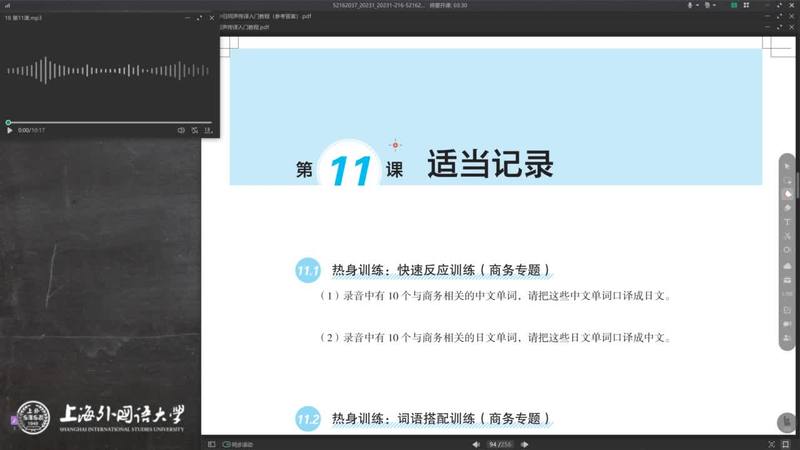The height and width of the screenshot is (450, 800).
Task: Click the page number field showing 94
Action: pyautogui.click(x=492, y=443)
